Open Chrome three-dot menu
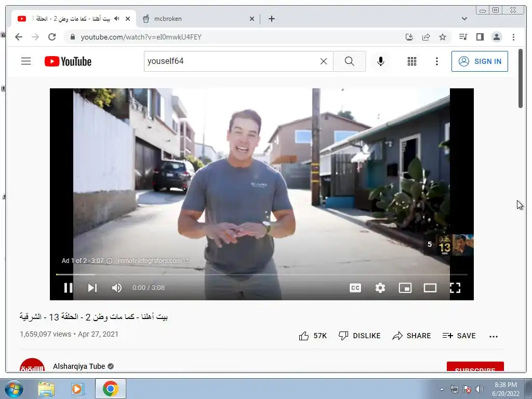This screenshot has width=532, height=399. coord(513,37)
